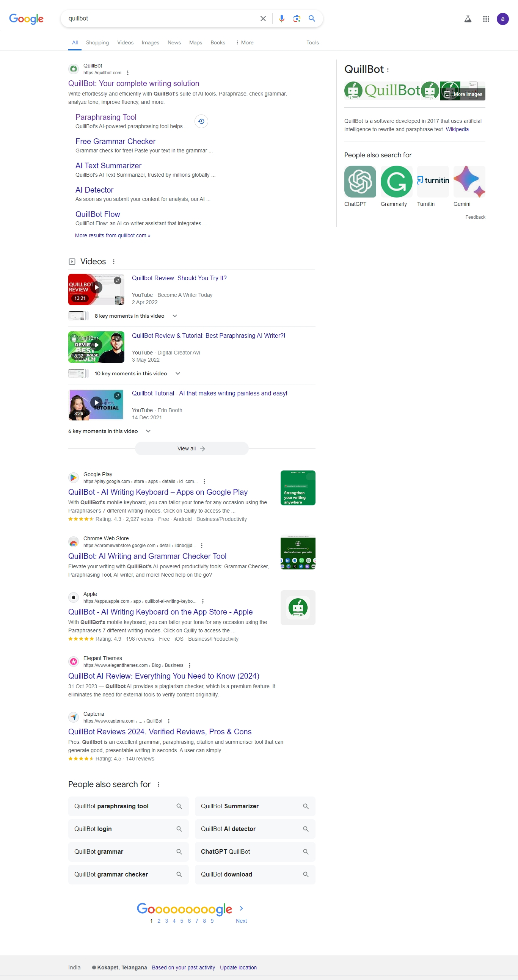Expand 6 key moments in this video

click(148, 431)
